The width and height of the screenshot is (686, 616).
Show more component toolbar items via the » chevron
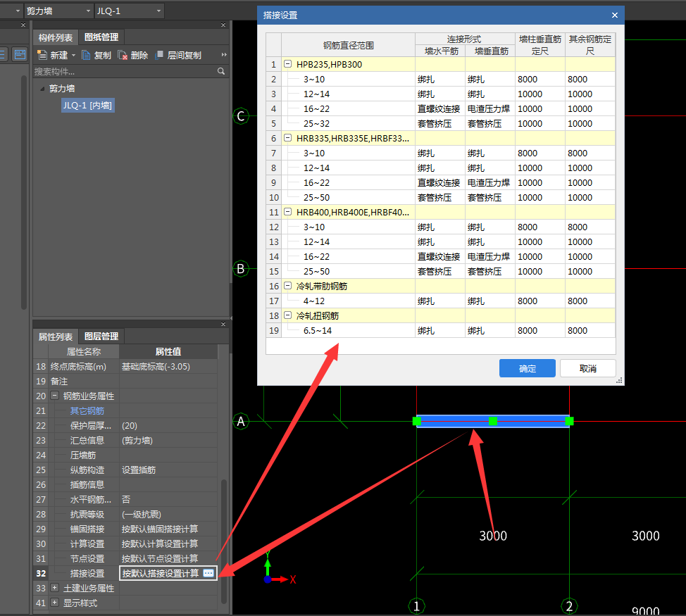(224, 55)
